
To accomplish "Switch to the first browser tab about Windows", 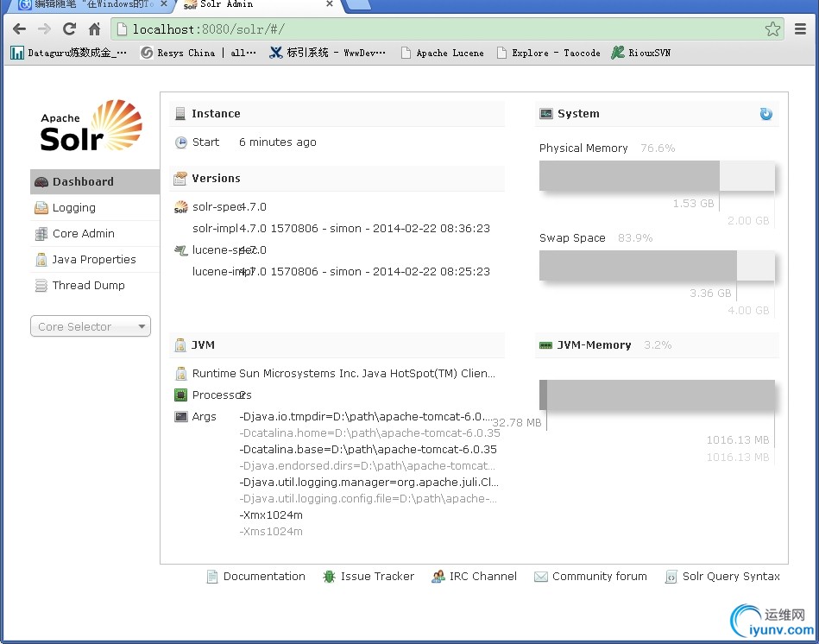I will point(91,5).
